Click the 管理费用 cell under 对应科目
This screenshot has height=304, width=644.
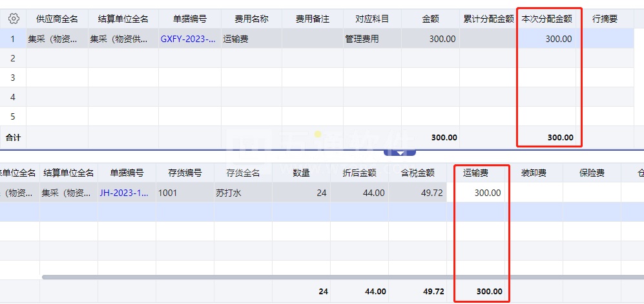[x=371, y=39]
